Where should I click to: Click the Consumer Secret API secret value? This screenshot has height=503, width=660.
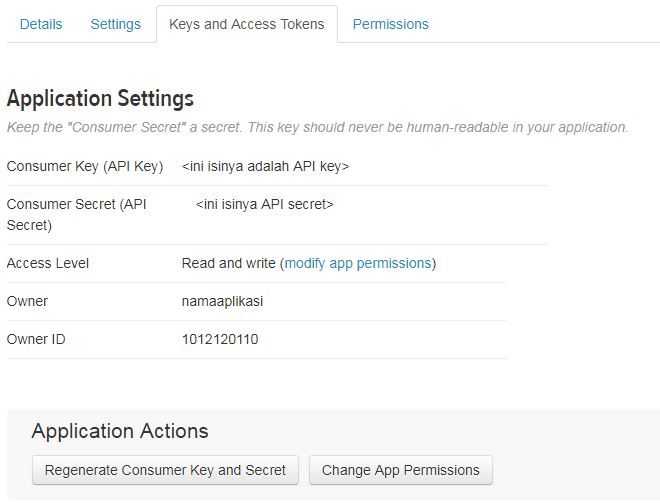[265, 204]
